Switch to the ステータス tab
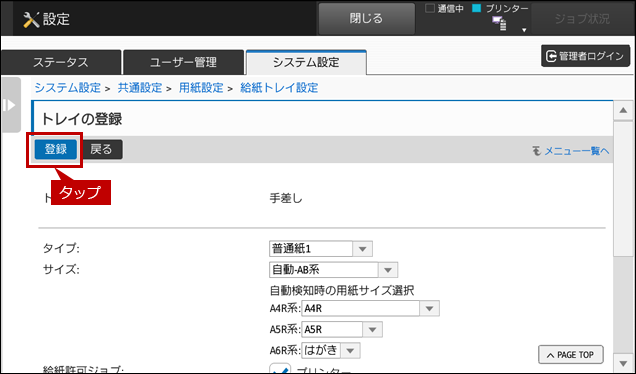The height and width of the screenshot is (374, 636). (x=61, y=62)
